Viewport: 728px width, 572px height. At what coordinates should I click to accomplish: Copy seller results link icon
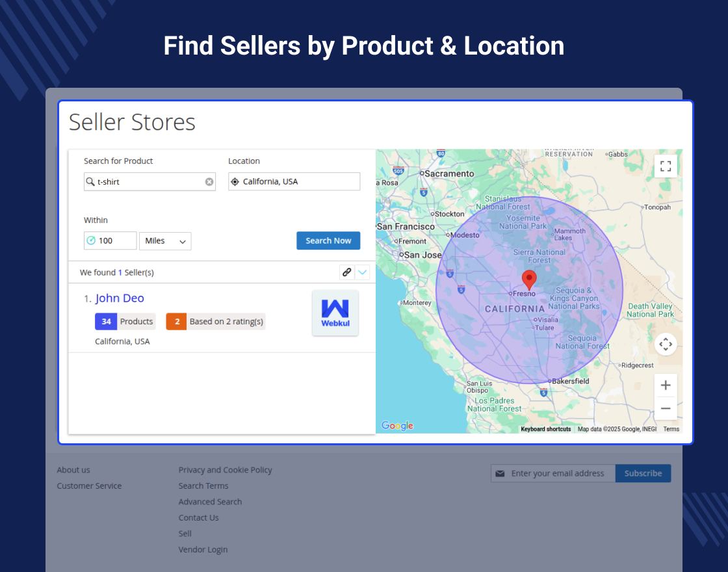[x=347, y=272]
